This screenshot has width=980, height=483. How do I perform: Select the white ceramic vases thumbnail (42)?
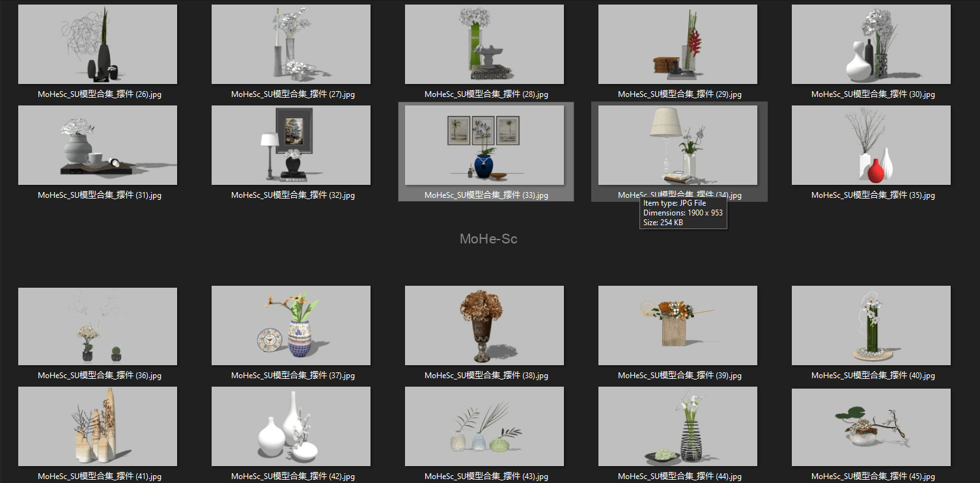point(291,426)
